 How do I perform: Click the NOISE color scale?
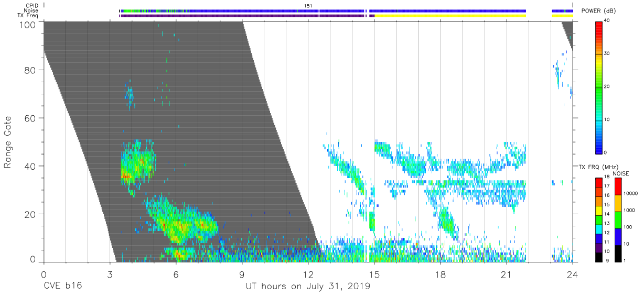pyautogui.click(x=618, y=219)
